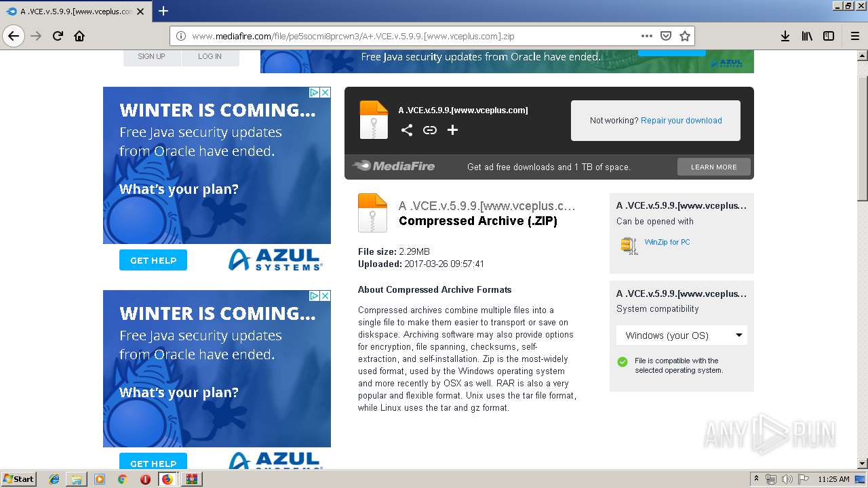Image resolution: width=868 pixels, height=488 pixels.
Task: Click the 'File size: 2.29MB' text
Action: [x=394, y=251]
